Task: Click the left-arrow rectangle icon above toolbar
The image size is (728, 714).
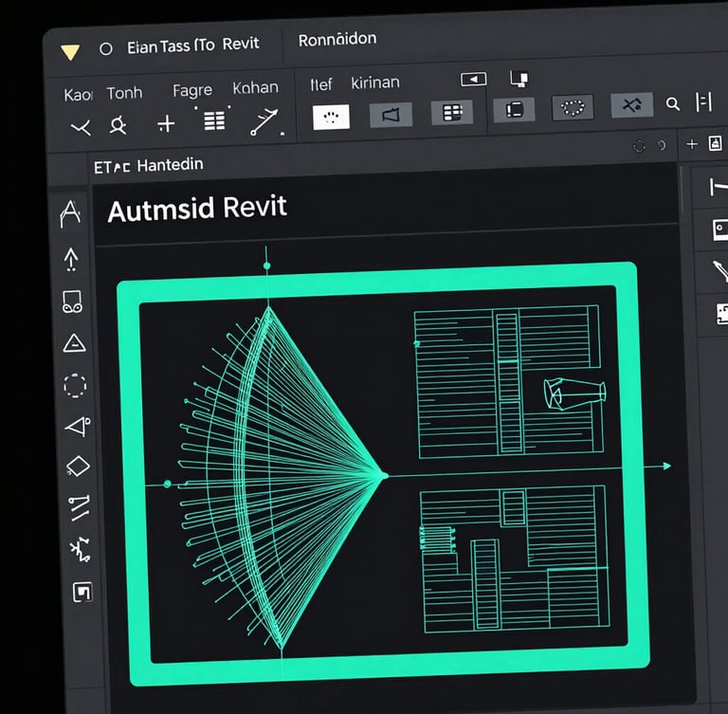Action: 474,79
